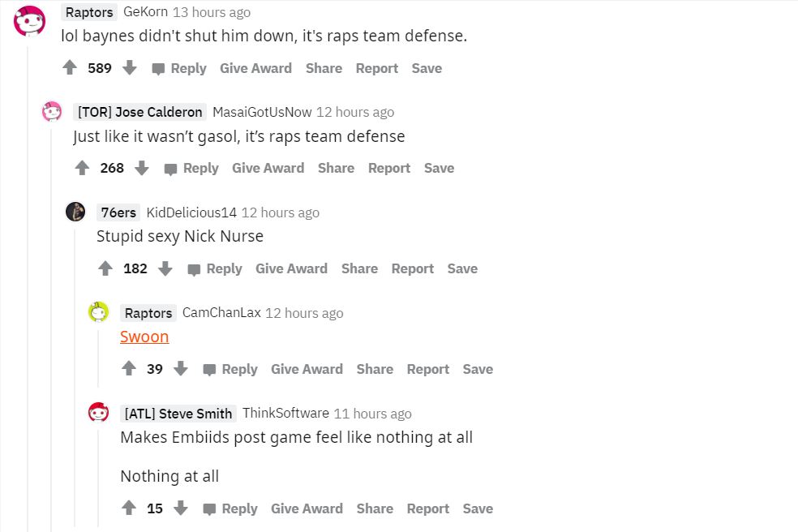Share MasaiGotUsNow's comment
Viewport: 798px width, 532px height.
tap(336, 168)
